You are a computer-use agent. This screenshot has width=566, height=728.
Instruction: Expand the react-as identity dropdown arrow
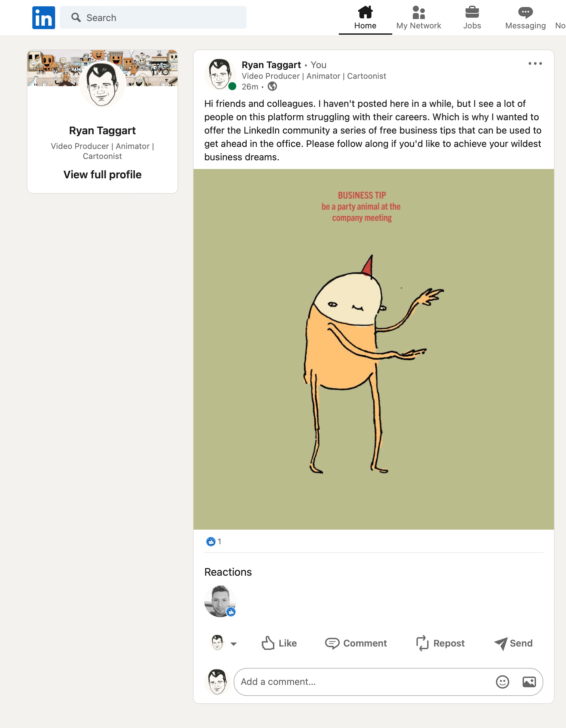(234, 644)
